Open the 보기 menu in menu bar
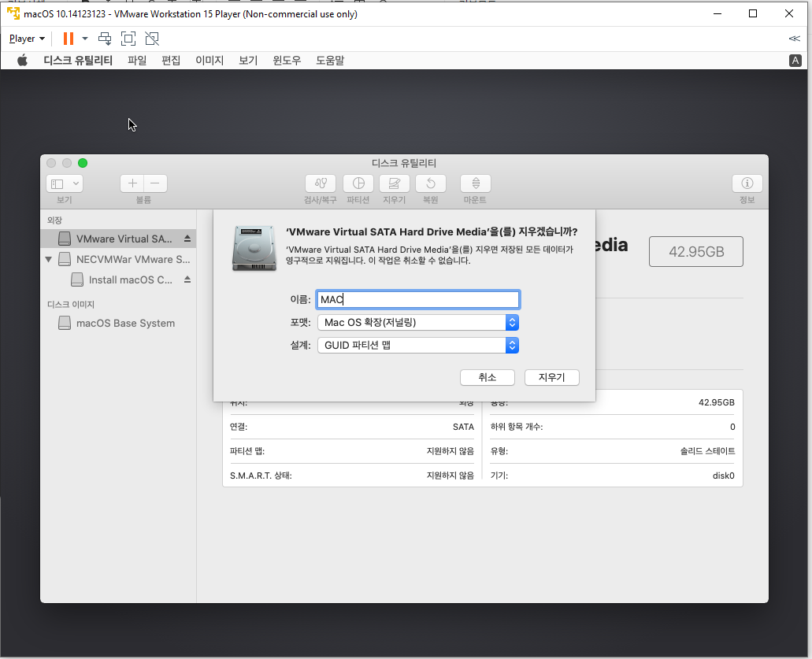 (248, 61)
